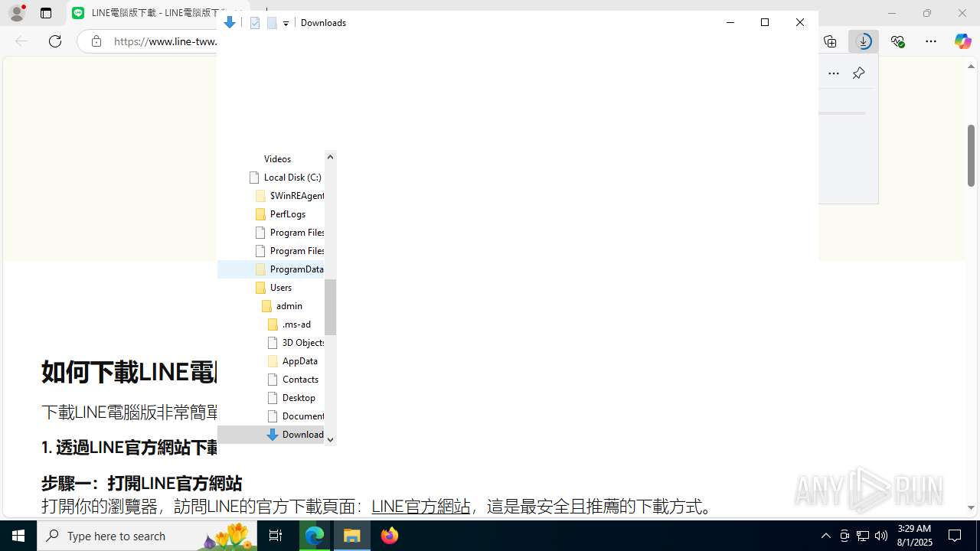The image size is (980, 551).
Task: Maximize the Downloads Explorer window
Action: (765, 22)
